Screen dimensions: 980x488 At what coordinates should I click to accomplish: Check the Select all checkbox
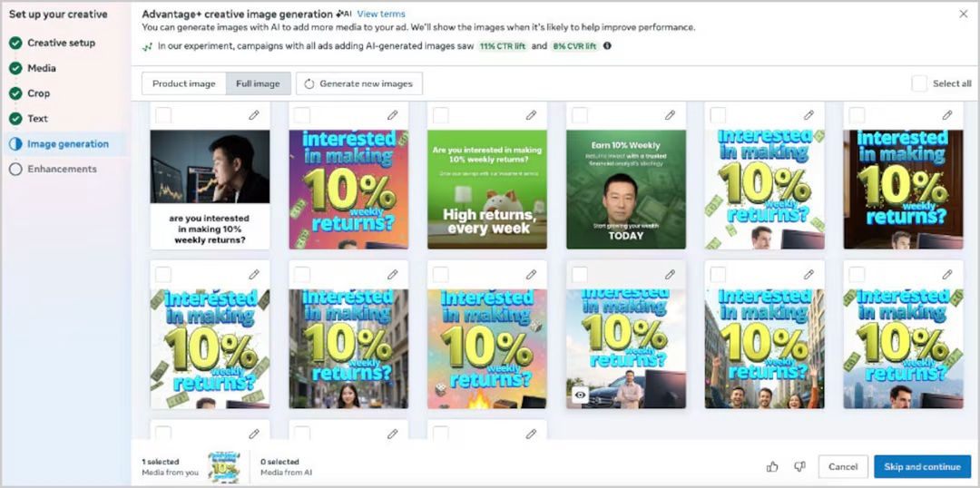pyautogui.click(x=919, y=83)
